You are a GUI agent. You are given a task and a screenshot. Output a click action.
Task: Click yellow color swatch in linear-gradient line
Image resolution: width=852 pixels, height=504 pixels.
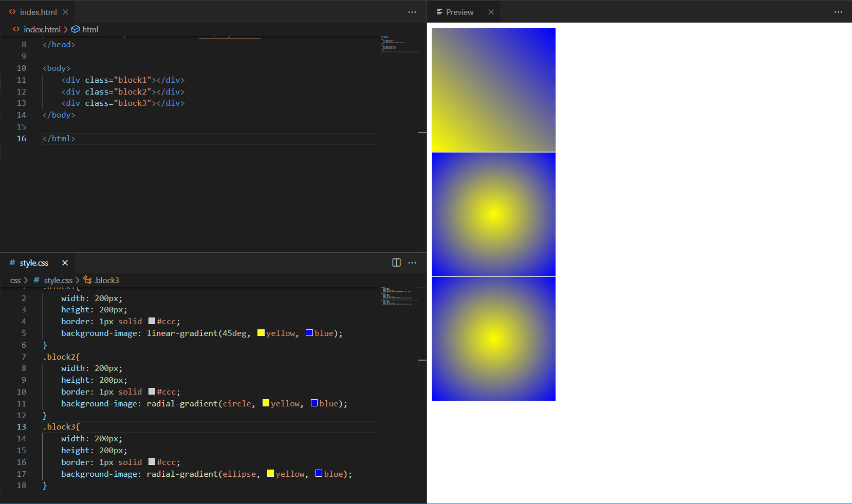coord(261,333)
